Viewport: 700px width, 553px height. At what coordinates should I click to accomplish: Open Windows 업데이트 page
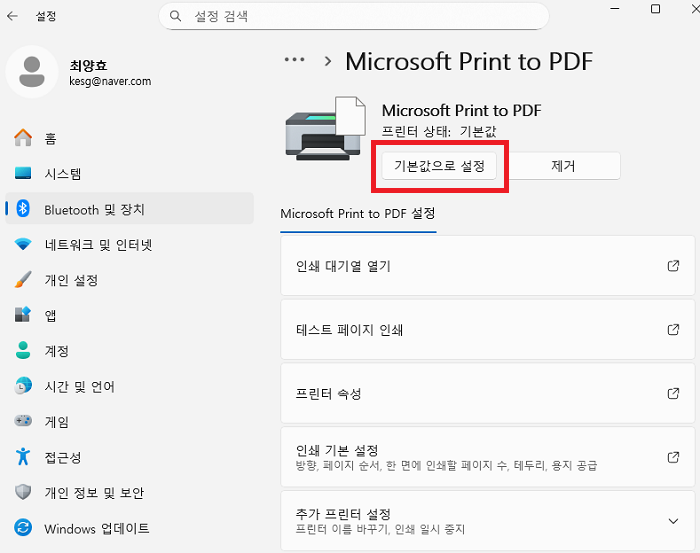(x=129, y=528)
